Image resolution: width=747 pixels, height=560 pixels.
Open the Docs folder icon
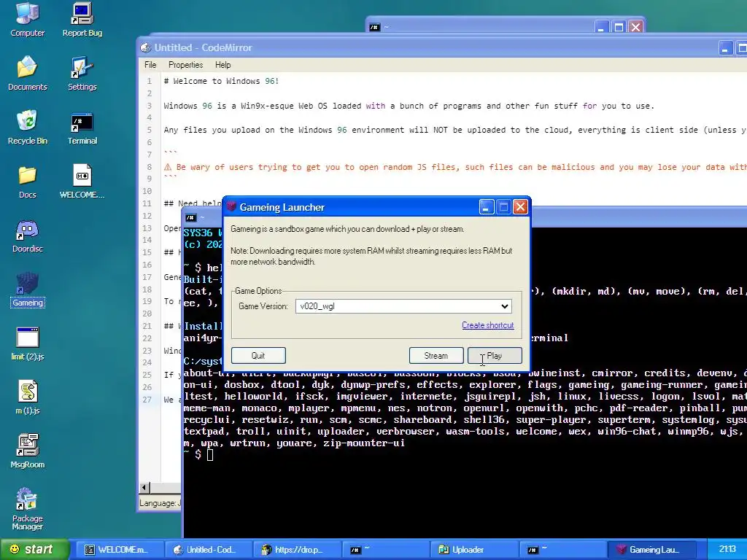coord(27,182)
